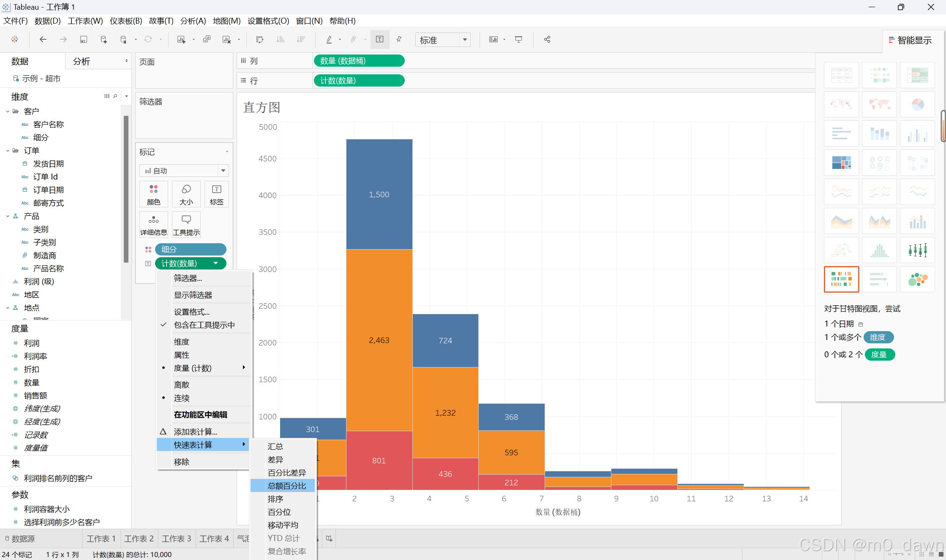Select the 连续 (continuous) option
This screenshot has height=560, width=946.
pos(182,398)
